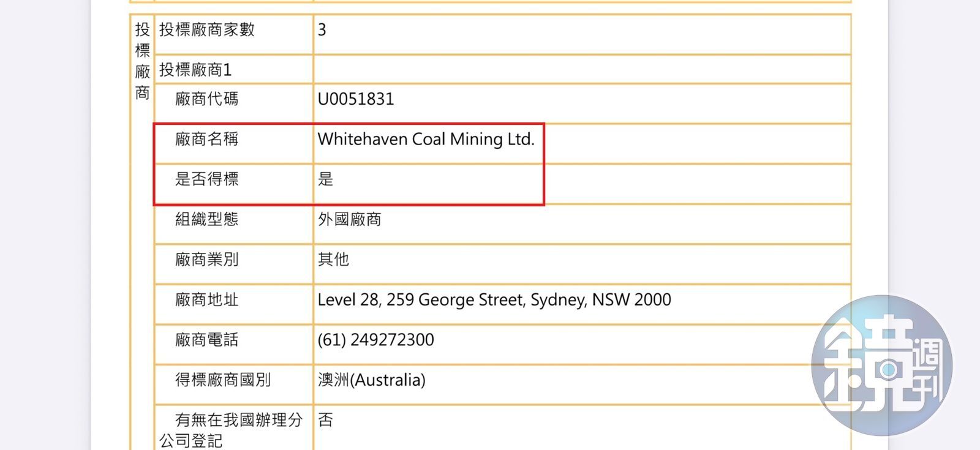Select the 否 branch registration value
Viewport: 980px width, 450px height.
[325, 420]
